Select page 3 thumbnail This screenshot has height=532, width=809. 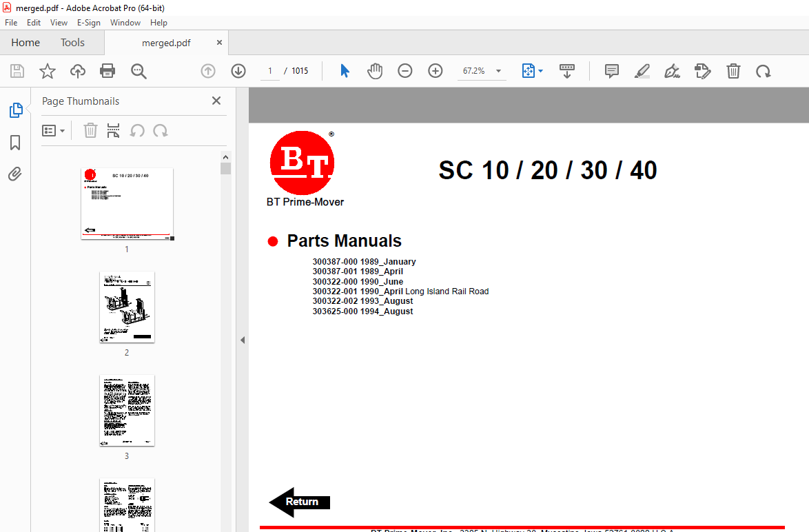point(127,410)
